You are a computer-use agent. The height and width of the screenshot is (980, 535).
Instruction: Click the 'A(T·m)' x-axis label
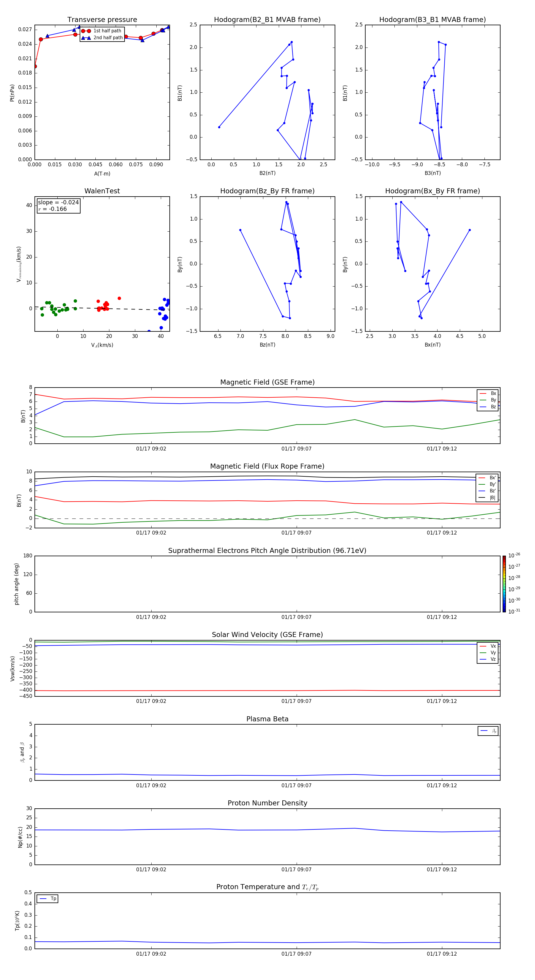pos(102,173)
